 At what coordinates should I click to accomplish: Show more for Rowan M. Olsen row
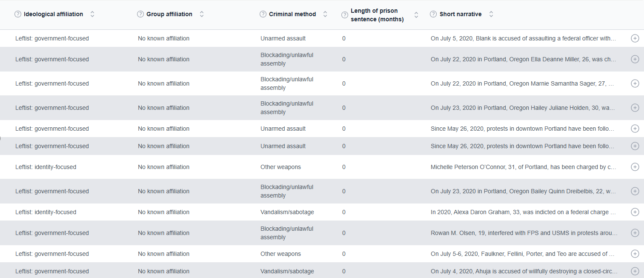point(635,233)
